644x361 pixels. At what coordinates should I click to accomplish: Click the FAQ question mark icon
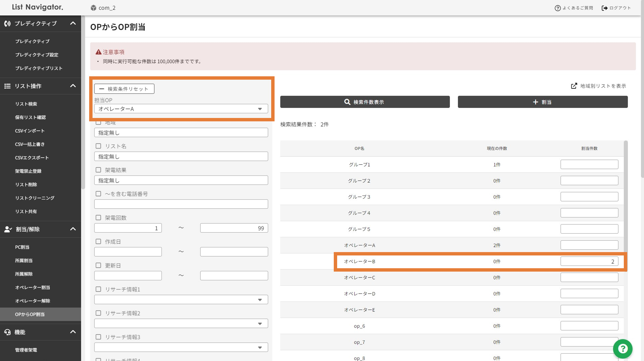point(558,8)
